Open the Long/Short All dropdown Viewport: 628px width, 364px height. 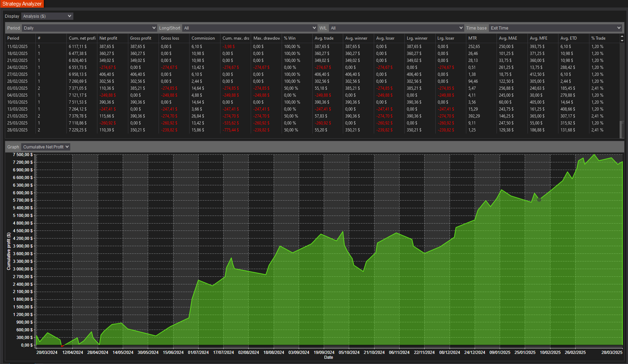pyautogui.click(x=250, y=28)
